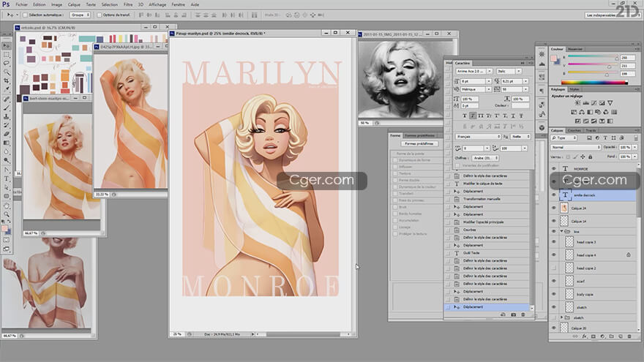Switch to the Couches tab
The height and width of the screenshot is (362, 644).
(574, 130)
